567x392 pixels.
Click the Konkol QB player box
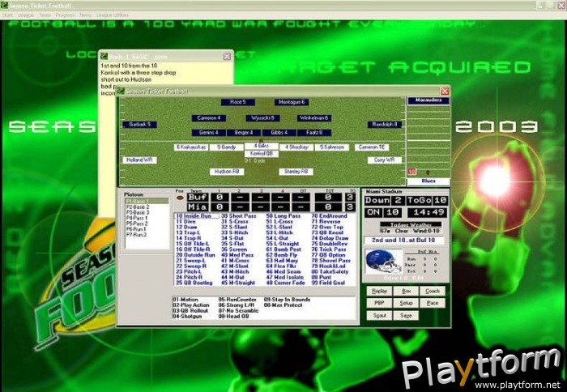click(x=262, y=154)
